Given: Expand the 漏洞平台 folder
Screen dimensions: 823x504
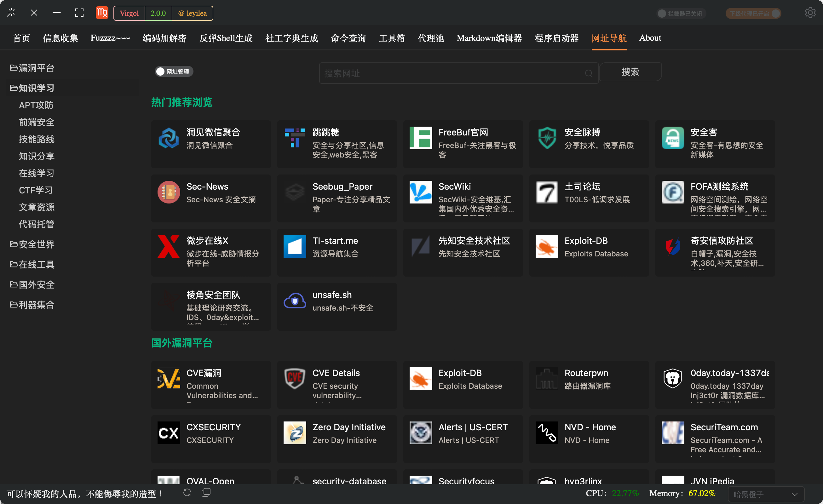Looking at the screenshot, I should [x=32, y=68].
